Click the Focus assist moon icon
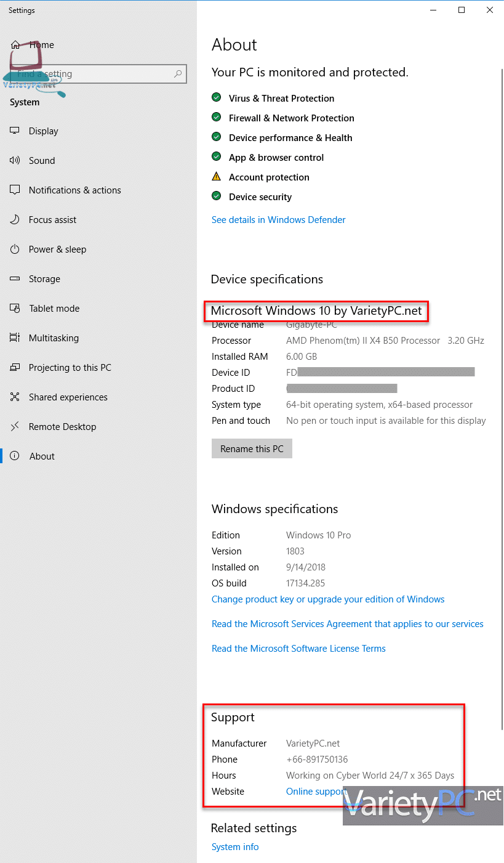This screenshot has width=504, height=863. tap(15, 220)
